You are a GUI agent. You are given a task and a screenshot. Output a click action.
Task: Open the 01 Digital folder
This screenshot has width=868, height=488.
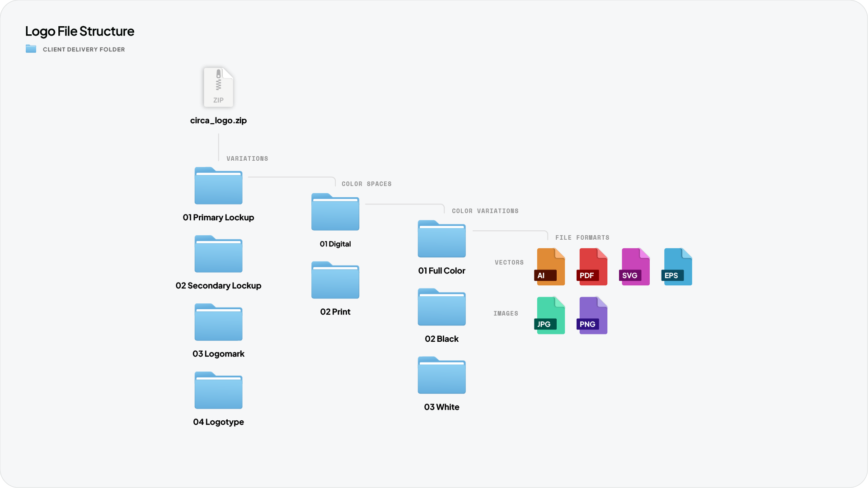335,212
